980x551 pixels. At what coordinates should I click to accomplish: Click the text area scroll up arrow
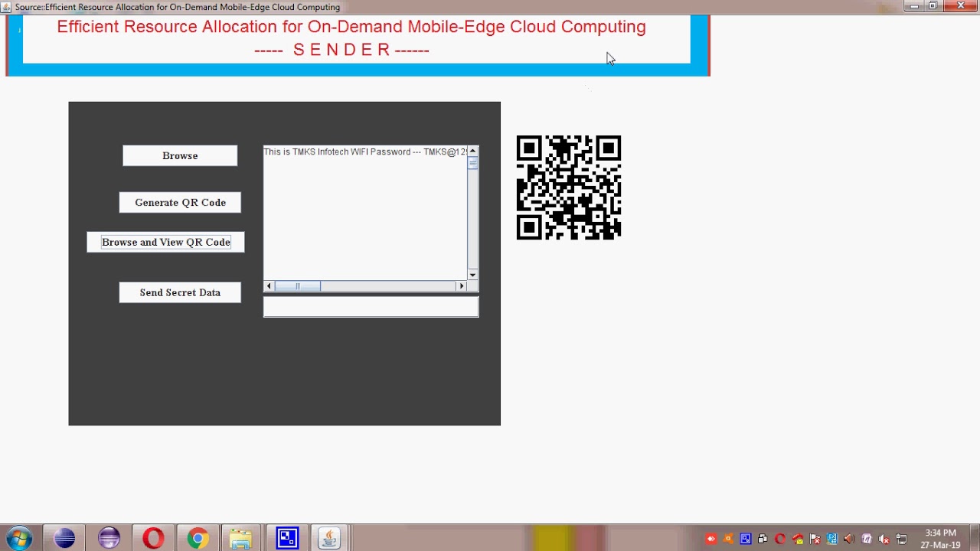pos(472,151)
